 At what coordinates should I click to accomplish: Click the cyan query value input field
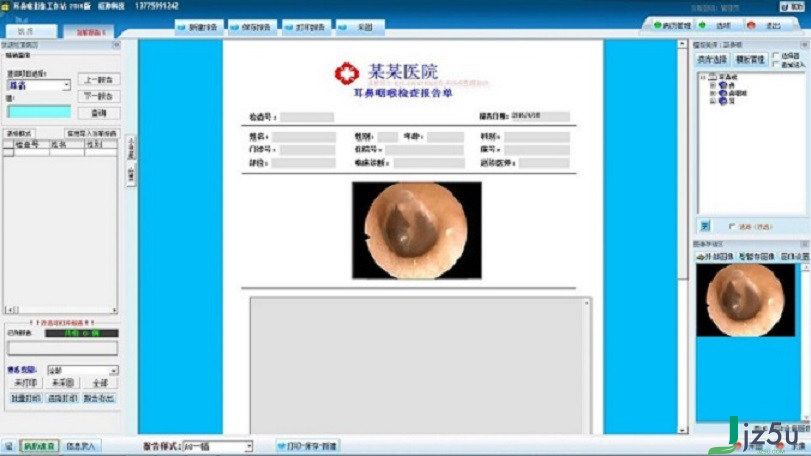pyautogui.click(x=39, y=111)
